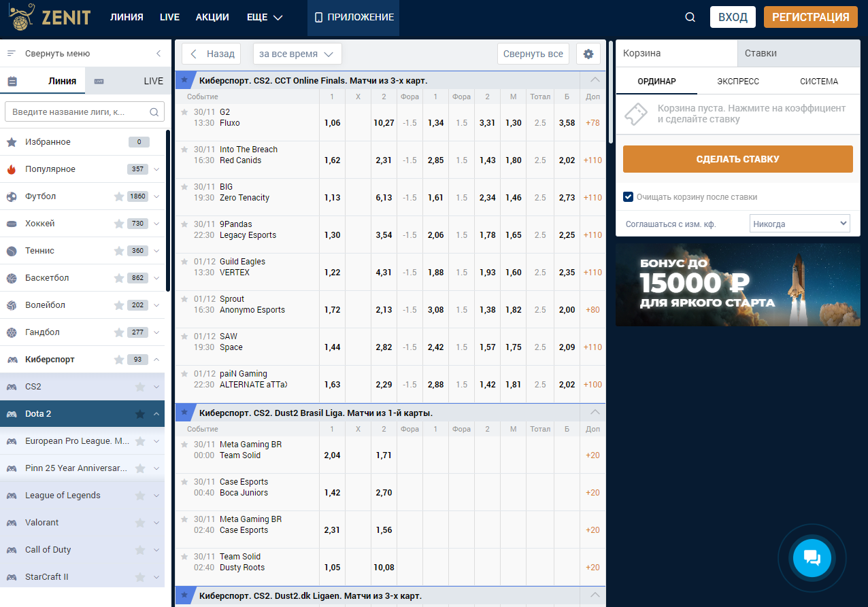Expand the Basketball category chevron
Image resolution: width=868 pixels, height=607 pixels.
tap(156, 278)
